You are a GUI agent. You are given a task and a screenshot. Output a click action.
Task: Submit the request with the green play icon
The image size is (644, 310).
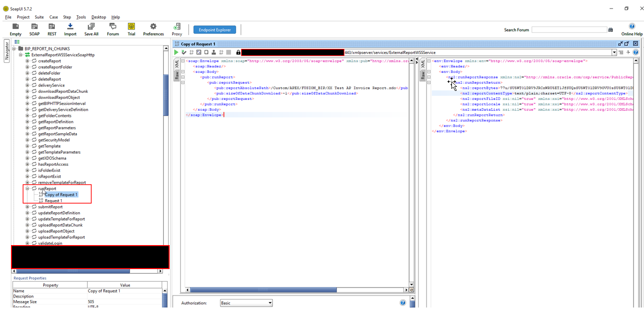176,52
